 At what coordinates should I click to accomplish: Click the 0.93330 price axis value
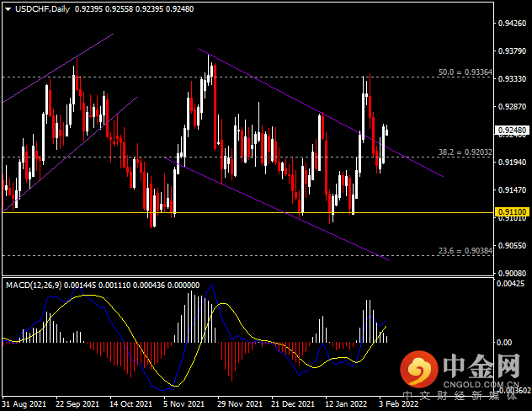(x=512, y=78)
